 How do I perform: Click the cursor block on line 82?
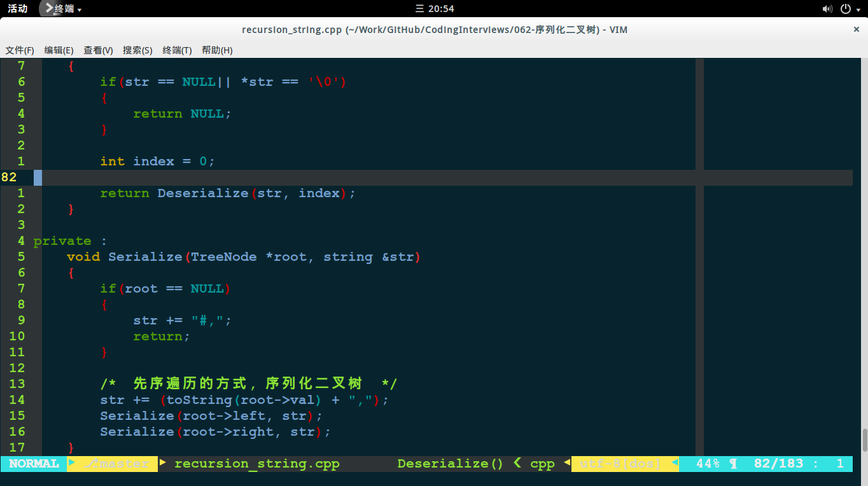click(38, 177)
